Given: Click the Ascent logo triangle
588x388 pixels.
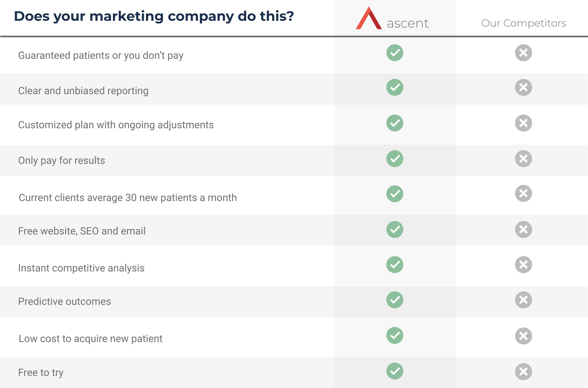Looking at the screenshot, I should pos(369,19).
